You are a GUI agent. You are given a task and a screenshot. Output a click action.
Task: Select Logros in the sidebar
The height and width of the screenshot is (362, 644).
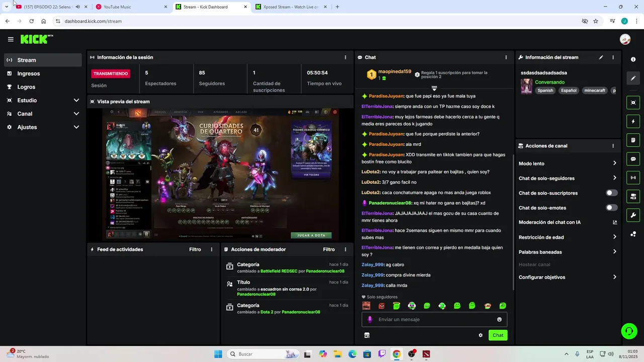(43, 87)
